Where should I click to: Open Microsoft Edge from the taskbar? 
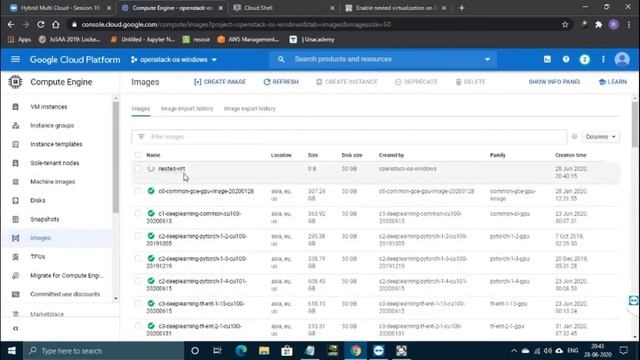click(241, 351)
